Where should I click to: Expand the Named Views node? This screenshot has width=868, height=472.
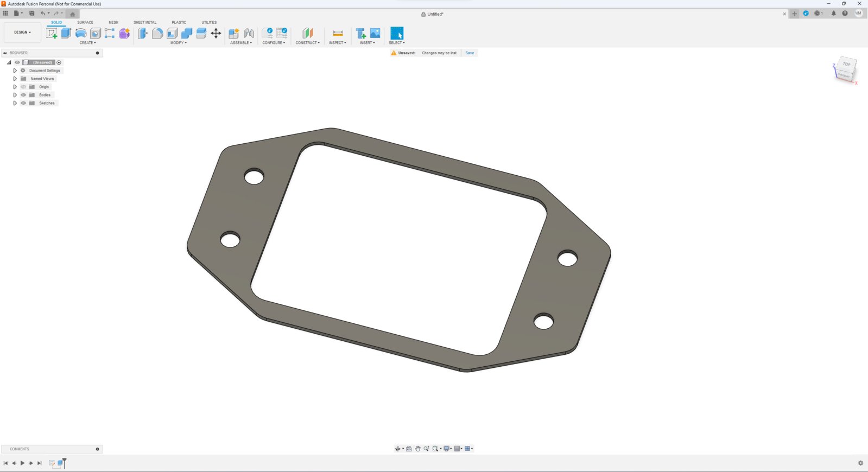pos(15,79)
